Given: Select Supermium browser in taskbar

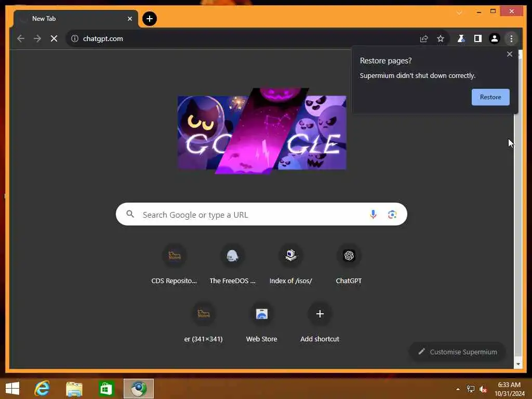Looking at the screenshot, I should click(138, 389).
